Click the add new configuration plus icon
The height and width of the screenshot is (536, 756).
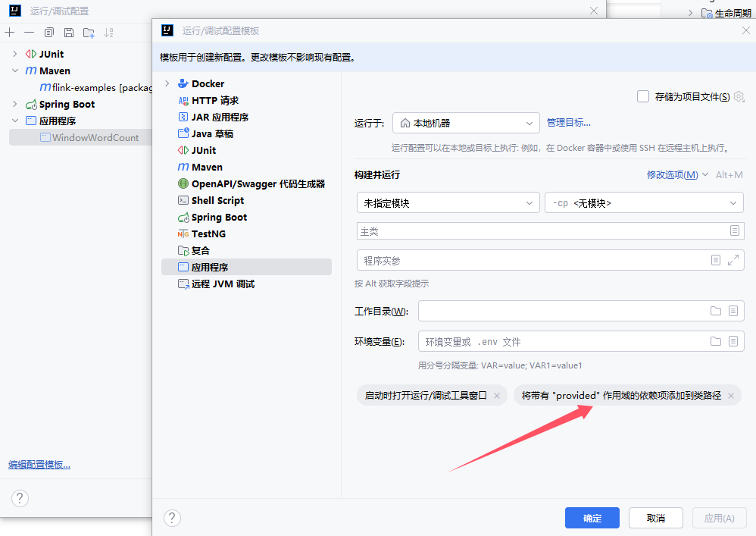(x=9, y=33)
